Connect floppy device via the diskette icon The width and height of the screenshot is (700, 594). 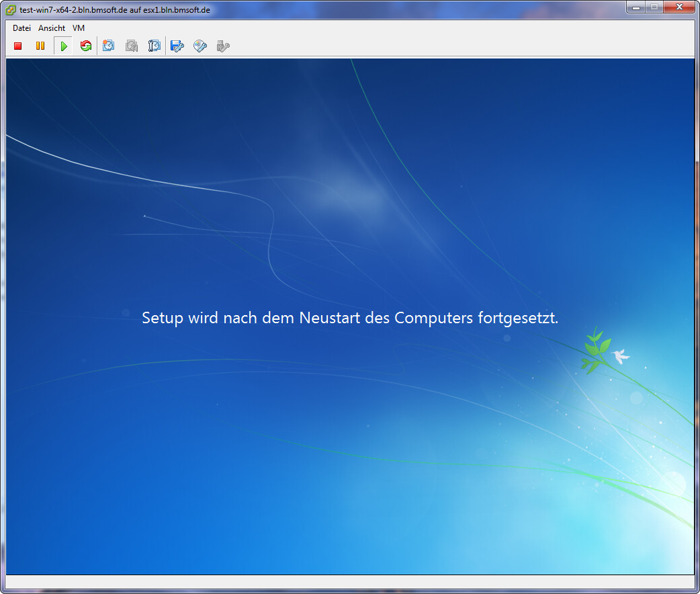(177, 46)
